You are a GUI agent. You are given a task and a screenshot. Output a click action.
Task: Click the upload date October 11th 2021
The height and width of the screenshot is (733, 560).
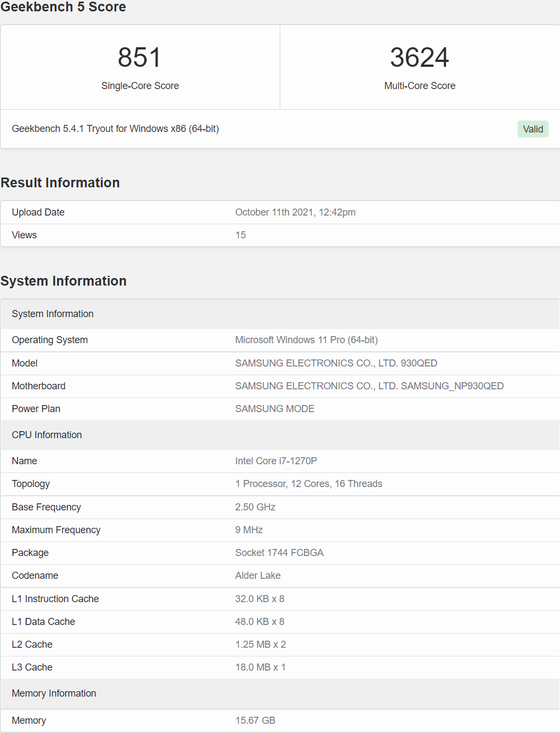pyautogui.click(x=295, y=212)
